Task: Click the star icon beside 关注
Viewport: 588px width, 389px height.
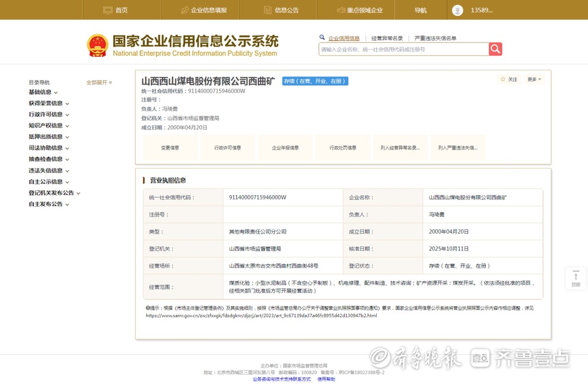Action: [x=503, y=79]
